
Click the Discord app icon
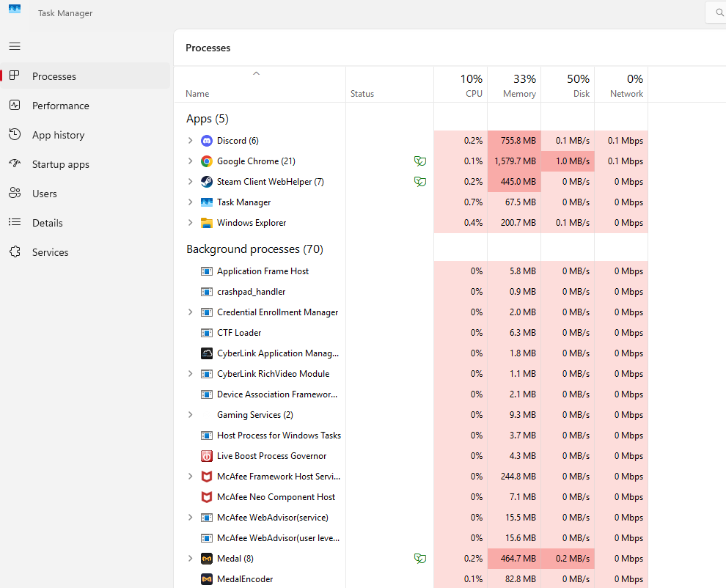tap(207, 141)
